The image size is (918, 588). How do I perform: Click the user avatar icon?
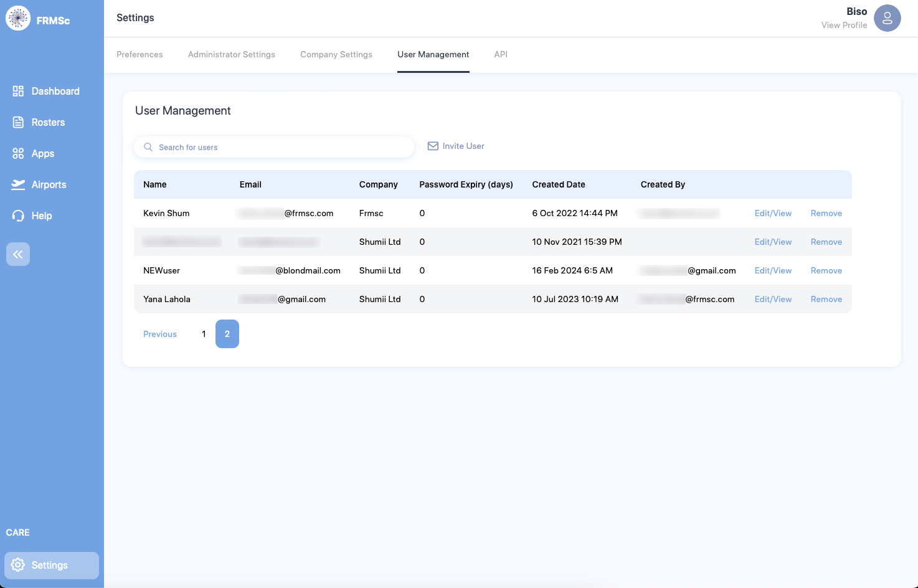pyautogui.click(x=887, y=18)
